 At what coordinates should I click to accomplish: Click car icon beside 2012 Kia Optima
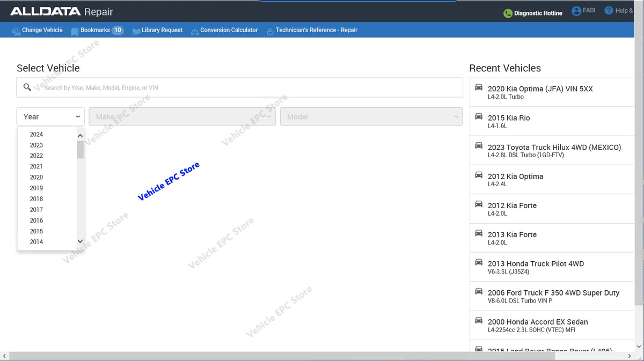[x=479, y=175]
